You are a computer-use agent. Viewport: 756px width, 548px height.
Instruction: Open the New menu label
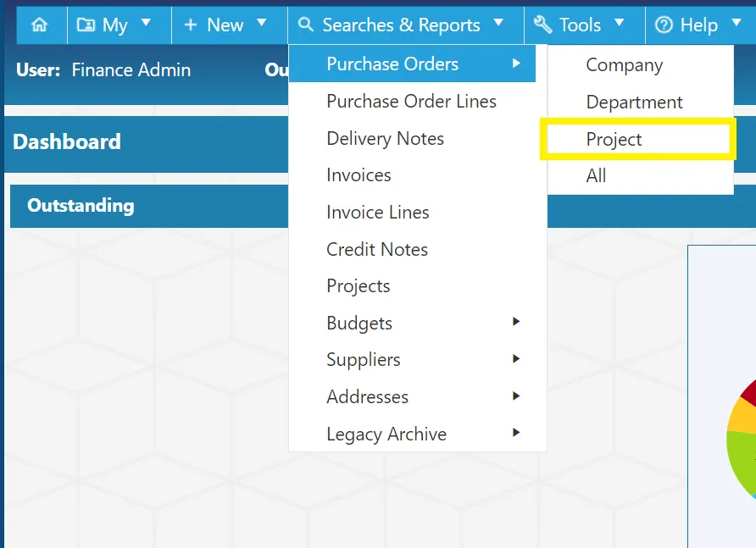coord(225,25)
